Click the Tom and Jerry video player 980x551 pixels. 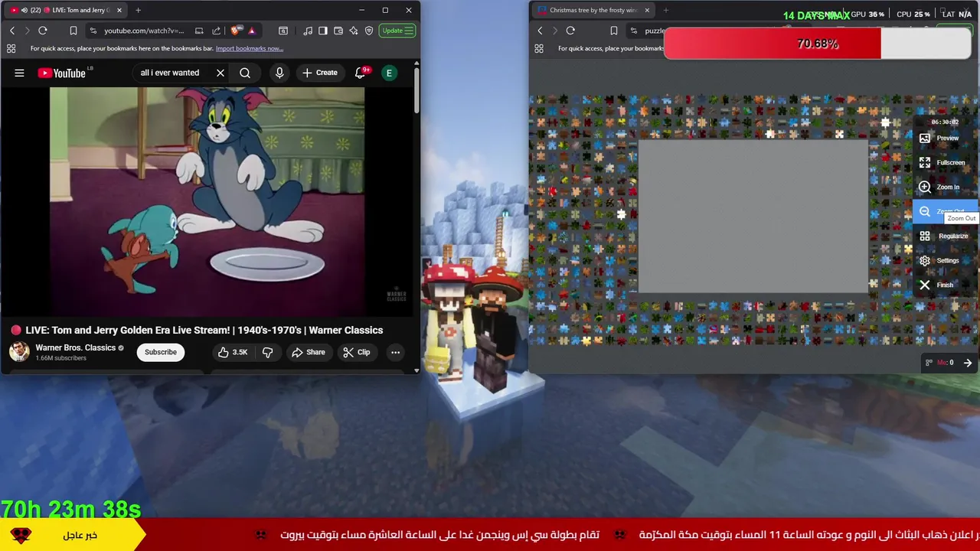pyautogui.click(x=207, y=201)
